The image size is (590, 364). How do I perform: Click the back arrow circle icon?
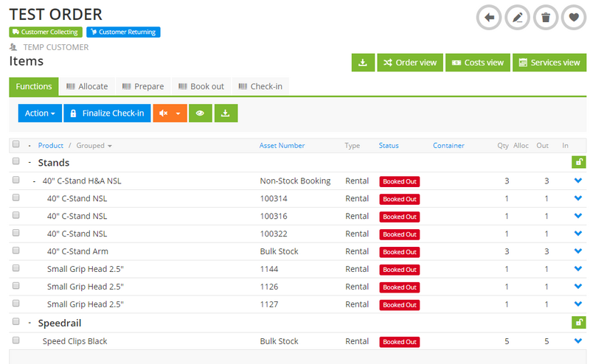click(x=489, y=17)
